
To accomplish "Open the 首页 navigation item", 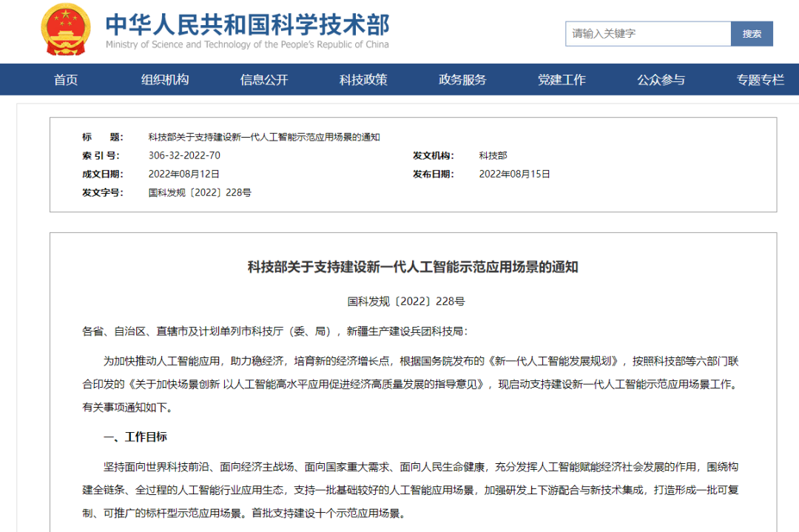I will click(66, 79).
